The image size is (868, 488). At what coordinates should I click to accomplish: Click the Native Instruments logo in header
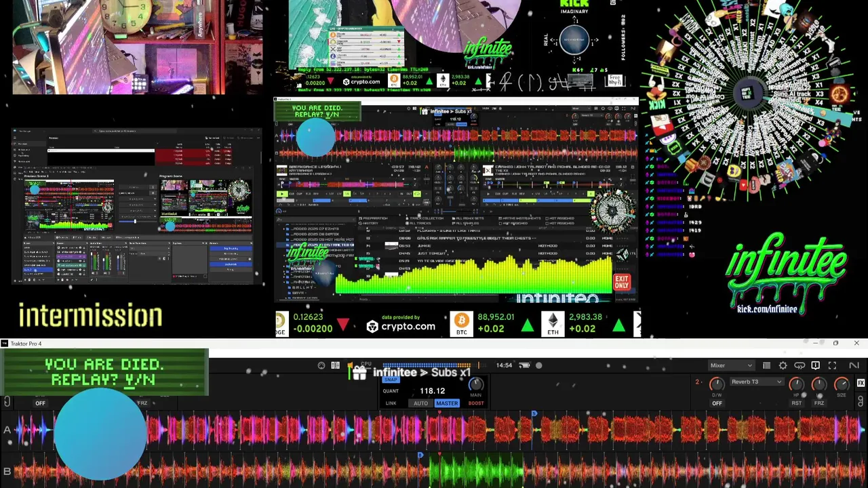(854, 365)
